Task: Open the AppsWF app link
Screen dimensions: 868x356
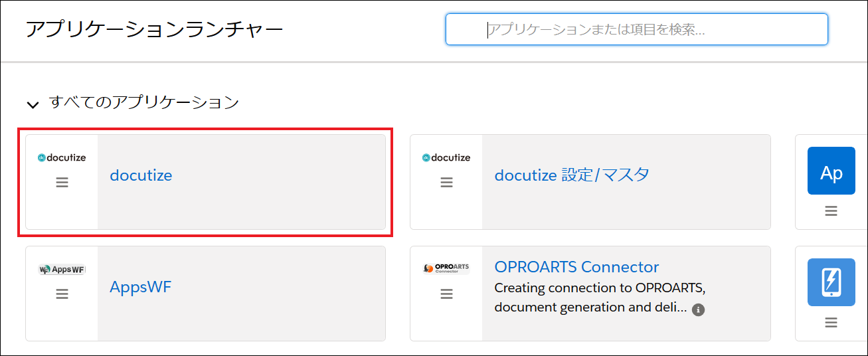Action: tap(140, 288)
